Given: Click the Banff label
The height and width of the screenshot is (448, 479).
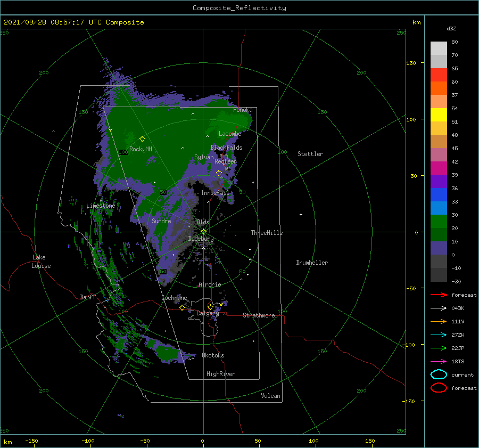Looking at the screenshot, I should [x=88, y=297].
